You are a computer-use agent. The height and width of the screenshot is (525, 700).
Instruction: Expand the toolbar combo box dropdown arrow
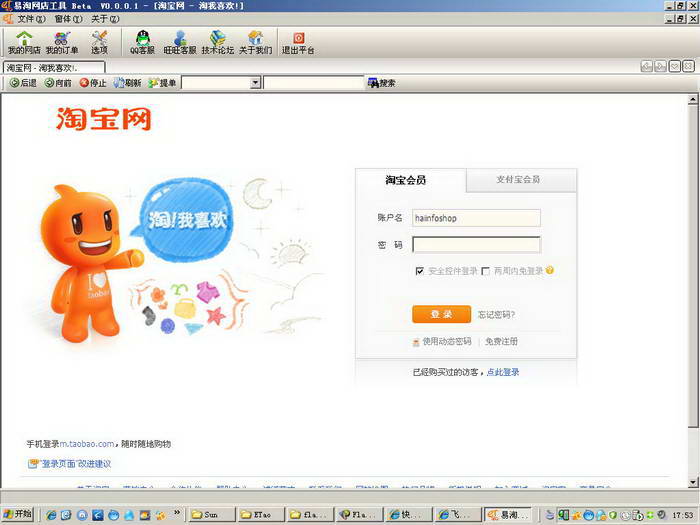(255, 83)
